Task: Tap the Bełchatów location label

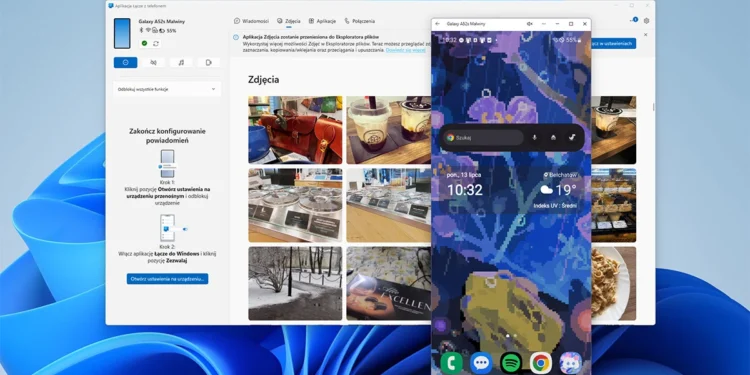Action: click(x=561, y=175)
